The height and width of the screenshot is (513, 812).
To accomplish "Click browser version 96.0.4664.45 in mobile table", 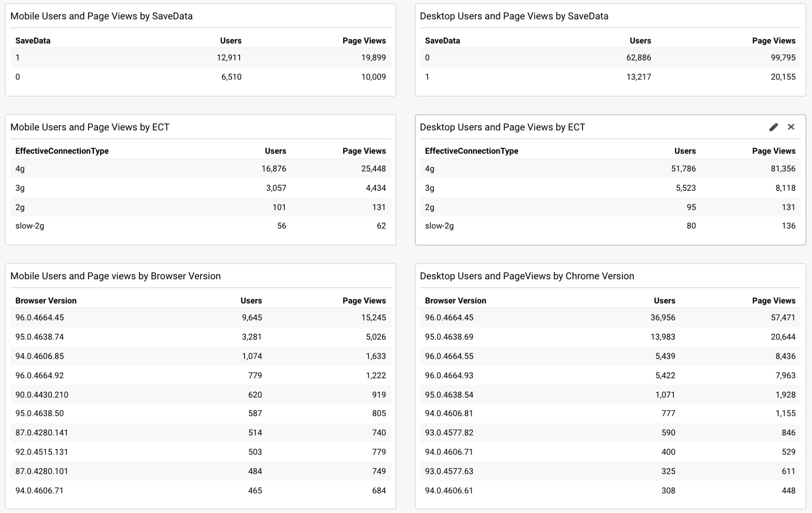I will pos(39,317).
